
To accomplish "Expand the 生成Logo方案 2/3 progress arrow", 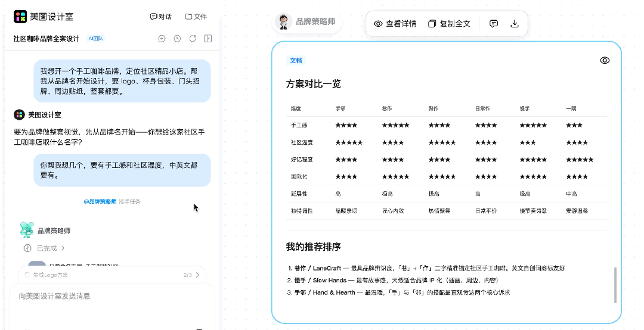I will (197, 275).
